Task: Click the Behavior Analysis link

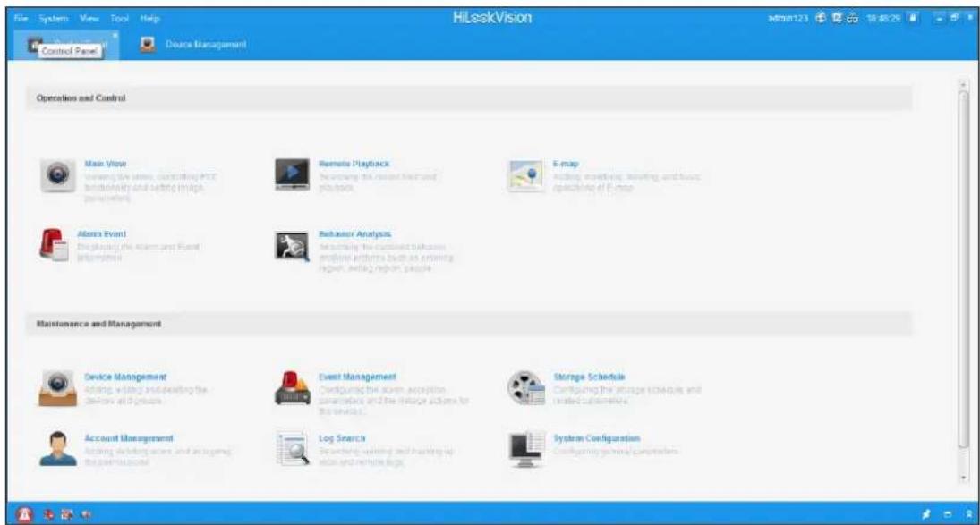Action: [x=354, y=233]
